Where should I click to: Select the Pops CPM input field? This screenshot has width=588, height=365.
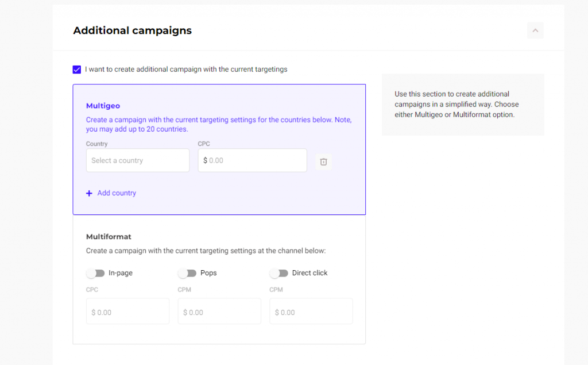click(x=219, y=312)
